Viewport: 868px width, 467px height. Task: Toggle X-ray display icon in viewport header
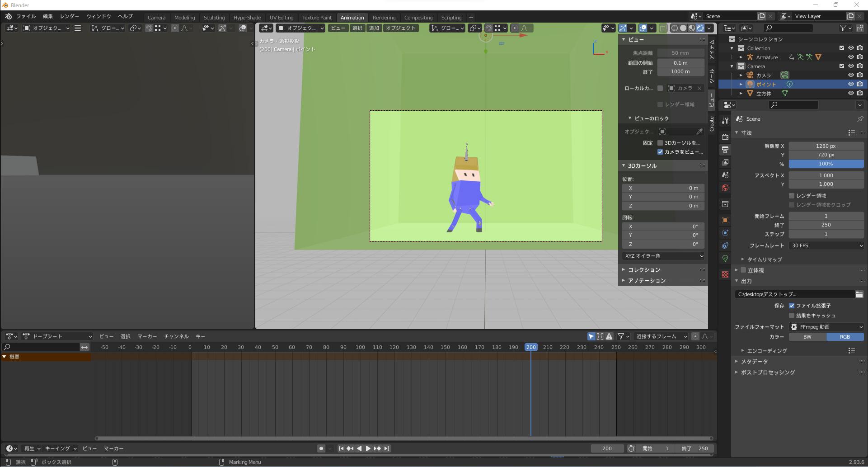[663, 28]
